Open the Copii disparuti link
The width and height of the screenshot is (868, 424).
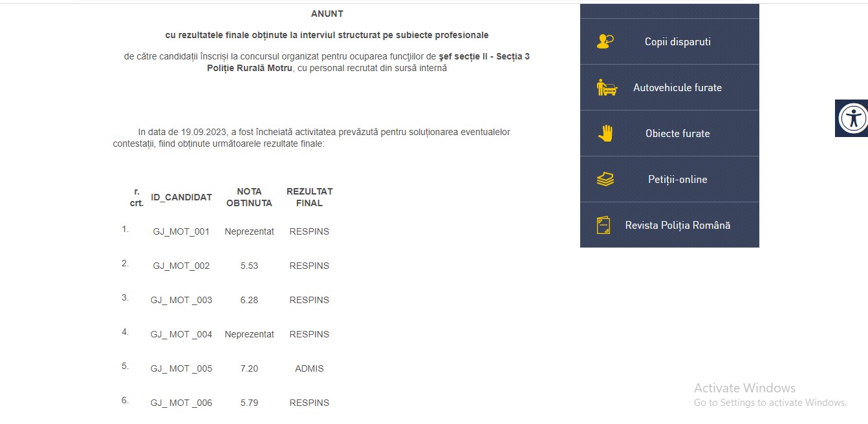coord(677,42)
